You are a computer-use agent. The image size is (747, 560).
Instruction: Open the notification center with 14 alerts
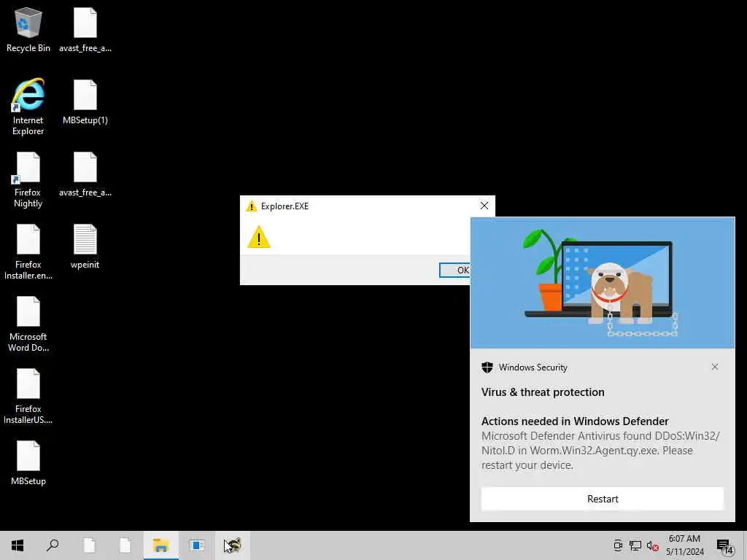click(x=725, y=546)
